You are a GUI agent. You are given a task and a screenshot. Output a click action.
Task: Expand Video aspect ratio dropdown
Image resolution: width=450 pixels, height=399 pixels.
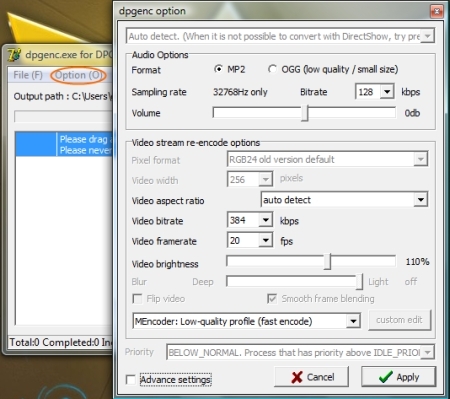point(421,200)
